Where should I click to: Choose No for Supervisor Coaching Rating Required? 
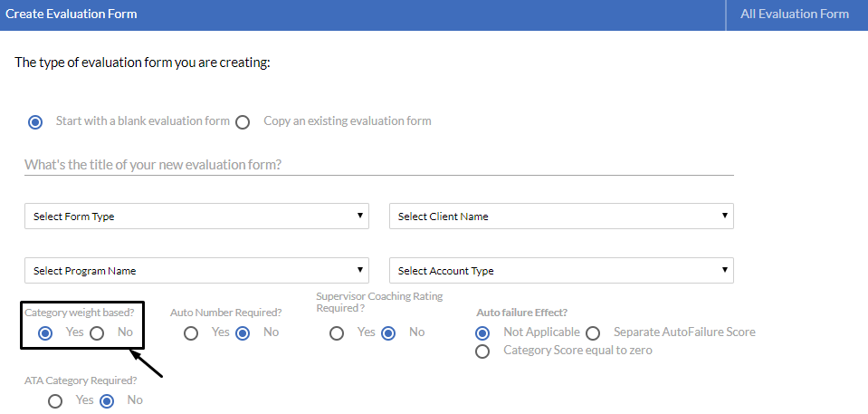pos(388,333)
